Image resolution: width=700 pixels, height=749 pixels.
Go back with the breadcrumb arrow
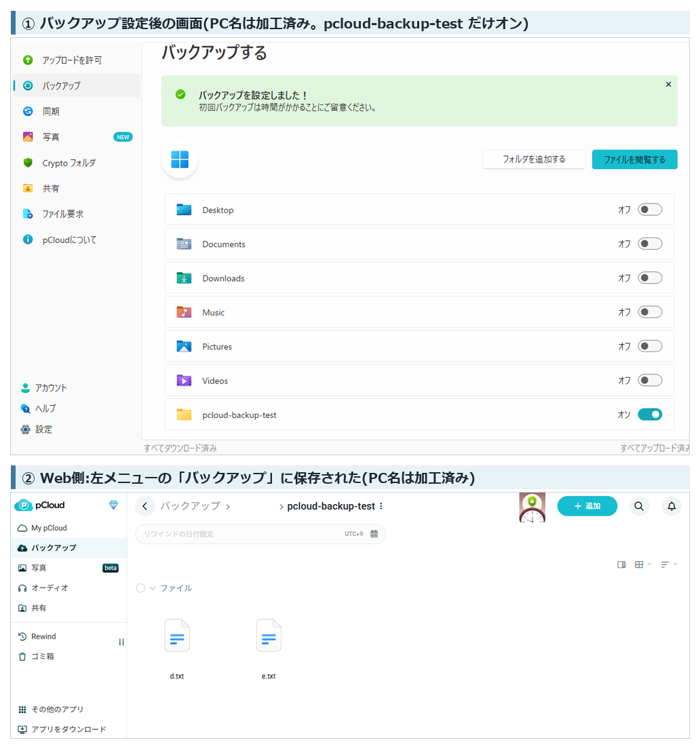(144, 506)
